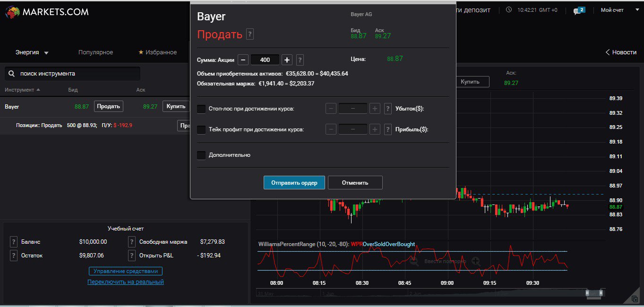This screenshot has height=307, width=644.
Task: Click the Купить button above the chart
Action: click(472, 81)
